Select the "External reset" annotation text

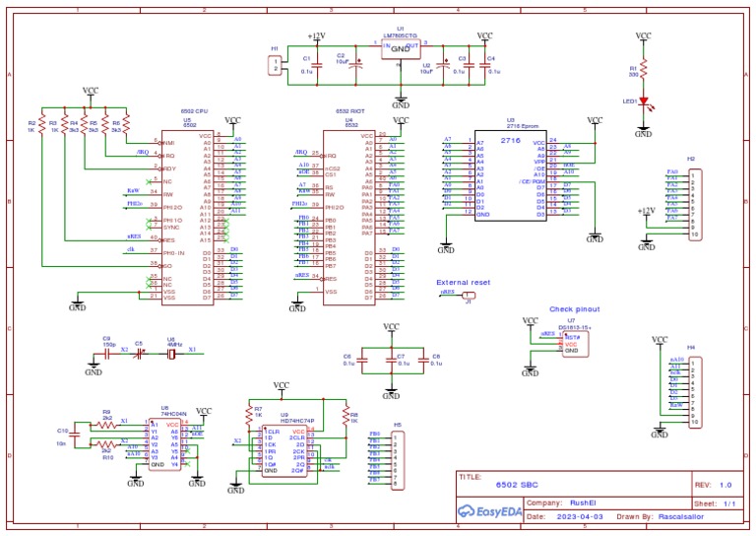click(464, 283)
